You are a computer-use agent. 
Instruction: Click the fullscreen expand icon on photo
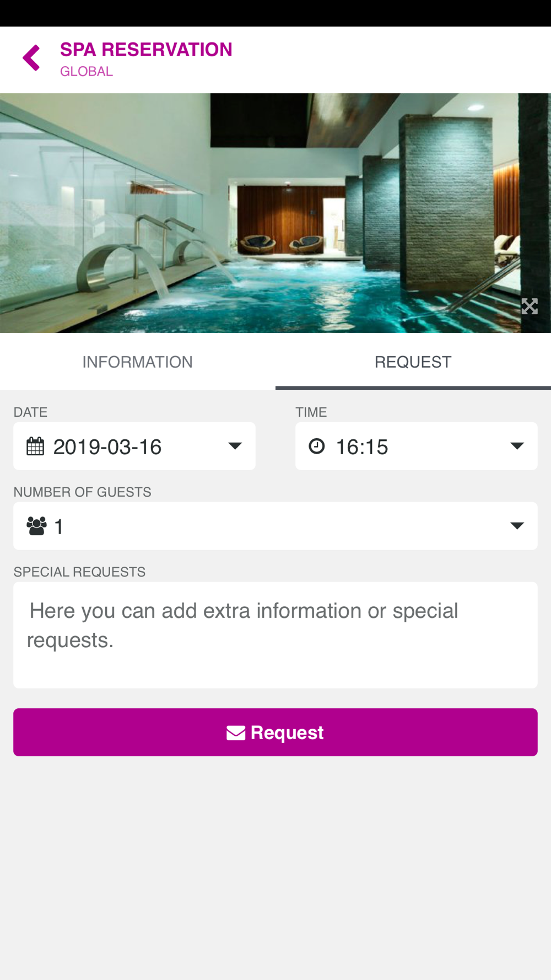[x=529, y=306]
